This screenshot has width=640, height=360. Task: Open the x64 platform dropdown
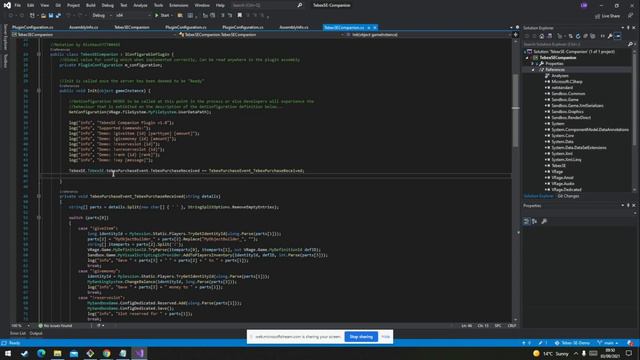132,16
